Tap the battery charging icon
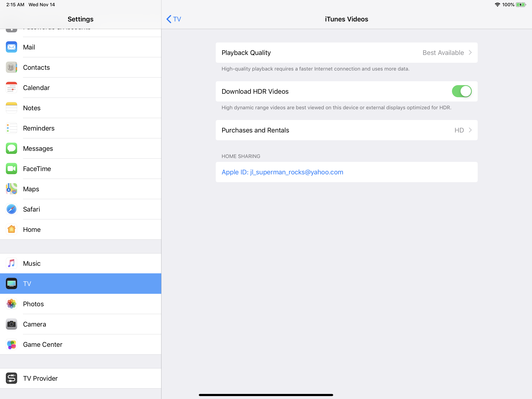Screen dimensions: 532x399 point(521,4)
